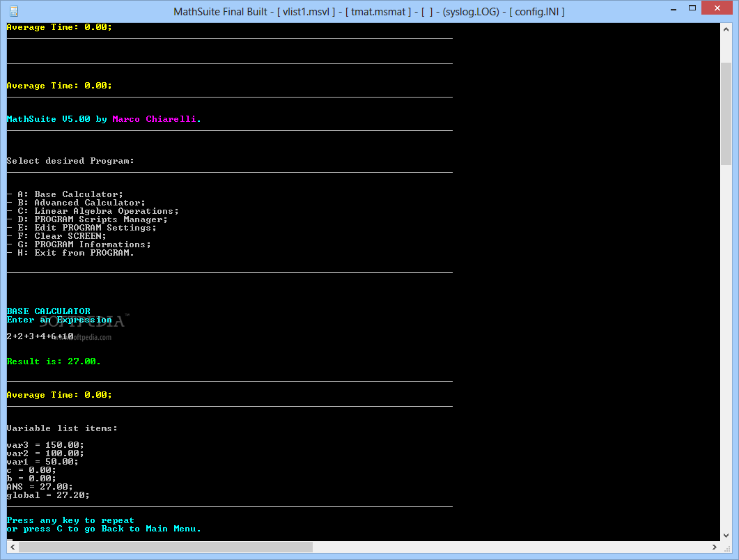Maximize the MathSuite window
Viewport: 739px width, 560px height.
(x=692, y=8)
